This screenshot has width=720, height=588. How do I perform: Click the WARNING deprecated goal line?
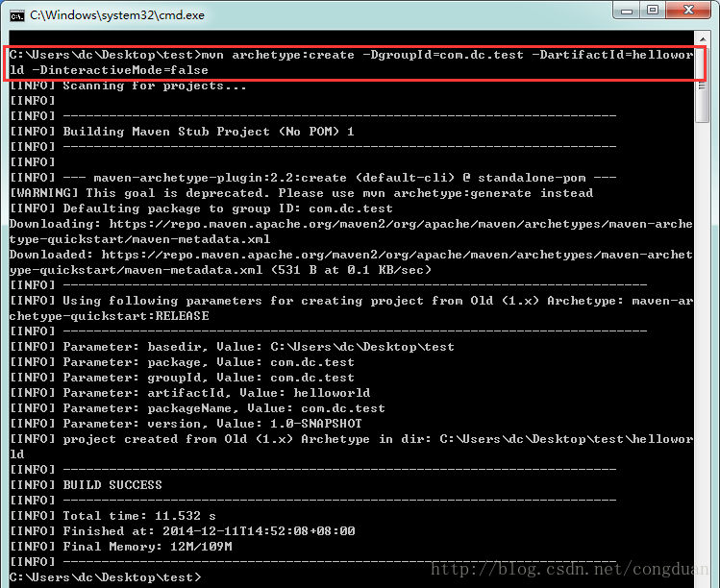[301, 193]
